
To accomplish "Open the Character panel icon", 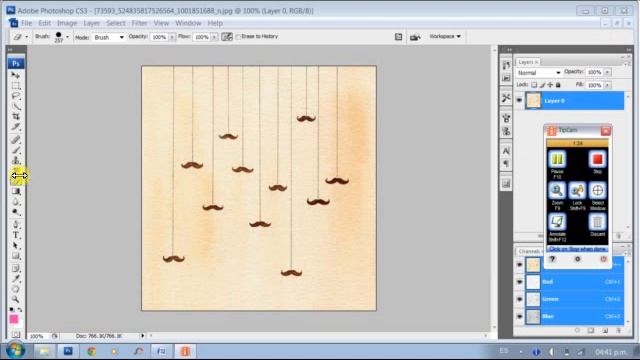I will [506, 151].
